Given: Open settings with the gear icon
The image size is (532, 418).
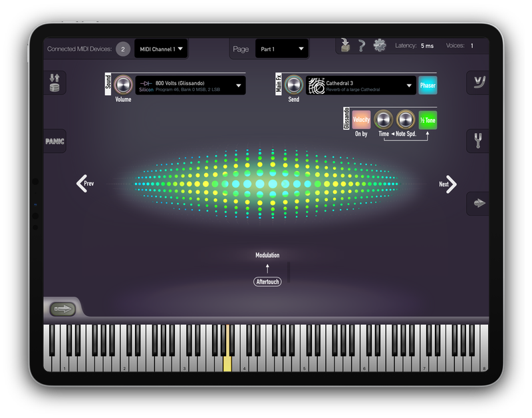Looking at the screenshot, I should click(x=380, y=46).
